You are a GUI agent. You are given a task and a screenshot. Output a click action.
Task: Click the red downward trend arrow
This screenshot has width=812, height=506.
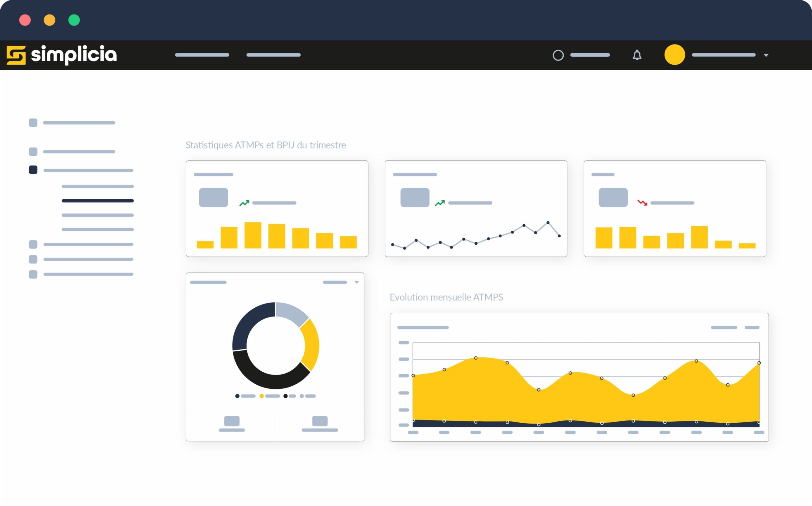(642, 202)
